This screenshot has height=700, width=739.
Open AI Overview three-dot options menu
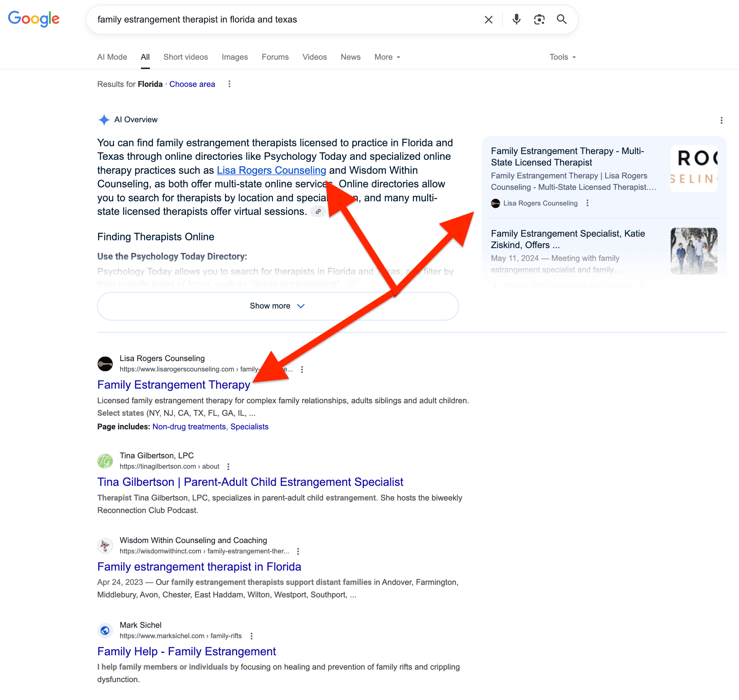721,120
